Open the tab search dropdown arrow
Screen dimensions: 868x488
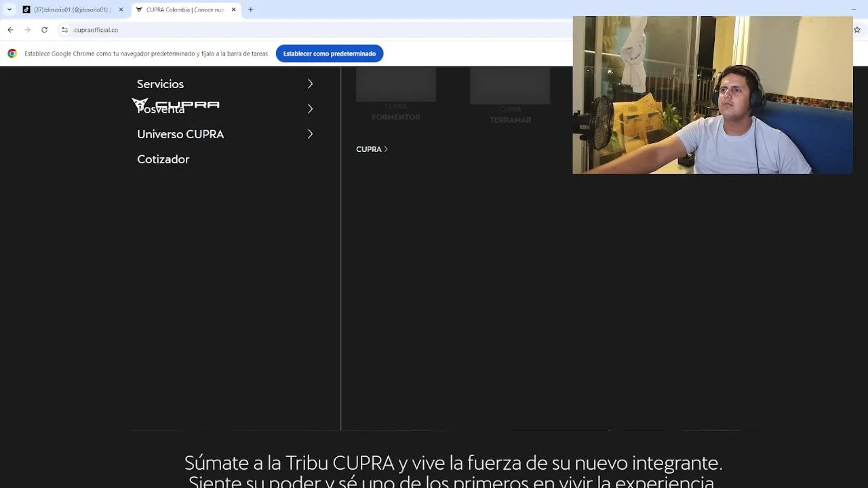9,9
